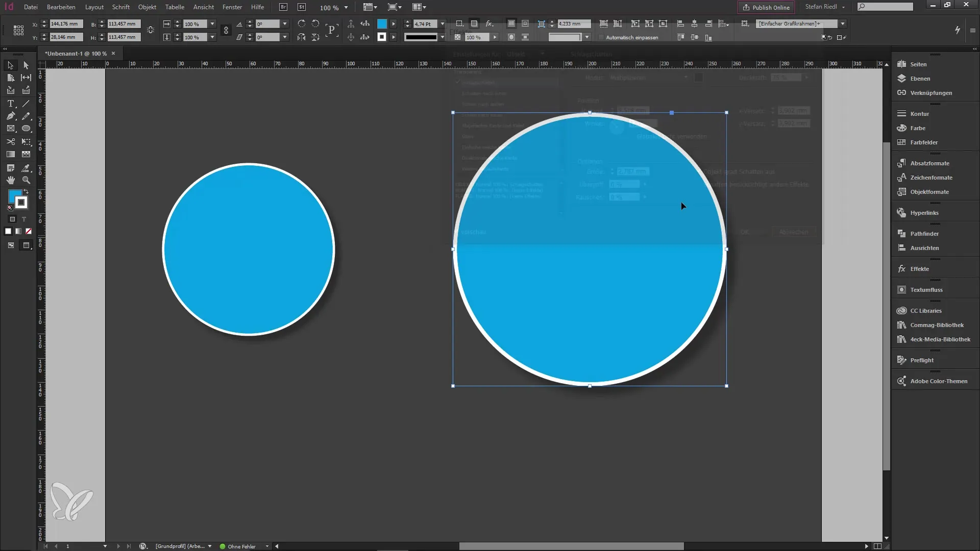Open the Ebenen panel
Screen dimensions: 980x551
pos(920,79)
